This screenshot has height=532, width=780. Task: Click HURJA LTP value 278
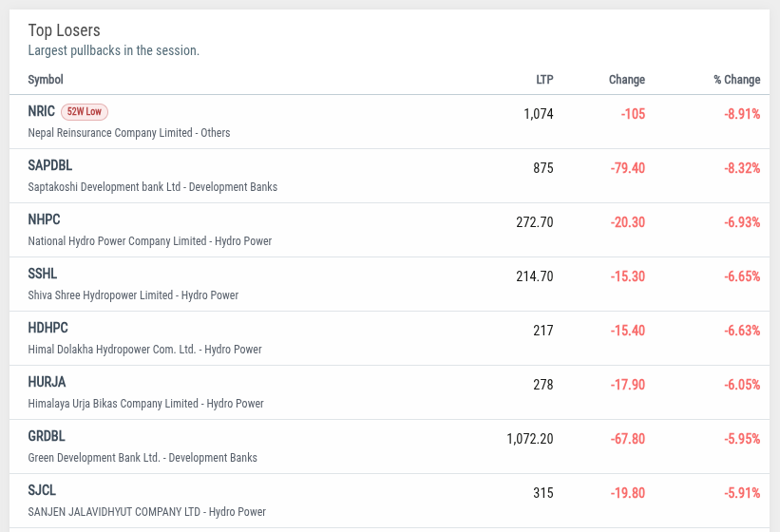543,385
